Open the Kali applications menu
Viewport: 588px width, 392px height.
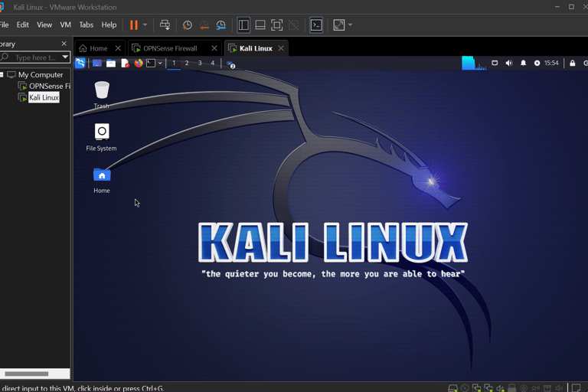pyautogui.click(x=80, y=63)
